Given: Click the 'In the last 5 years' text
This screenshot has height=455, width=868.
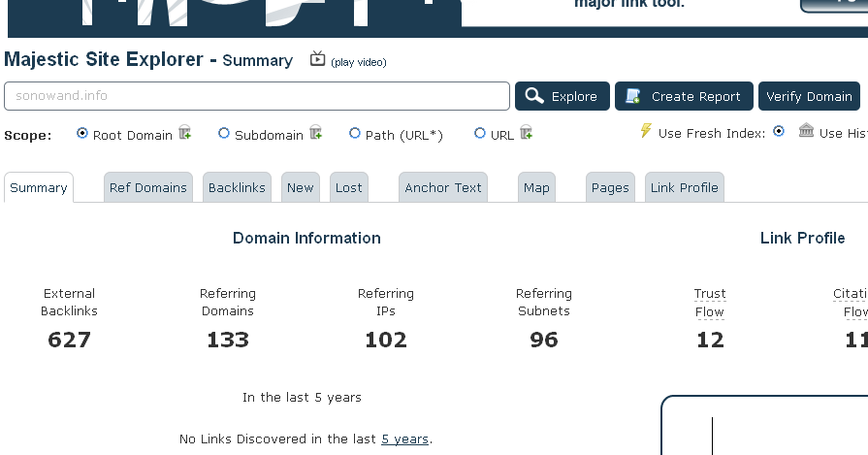Looking at the screenshot, I should (x=302, y=398).
